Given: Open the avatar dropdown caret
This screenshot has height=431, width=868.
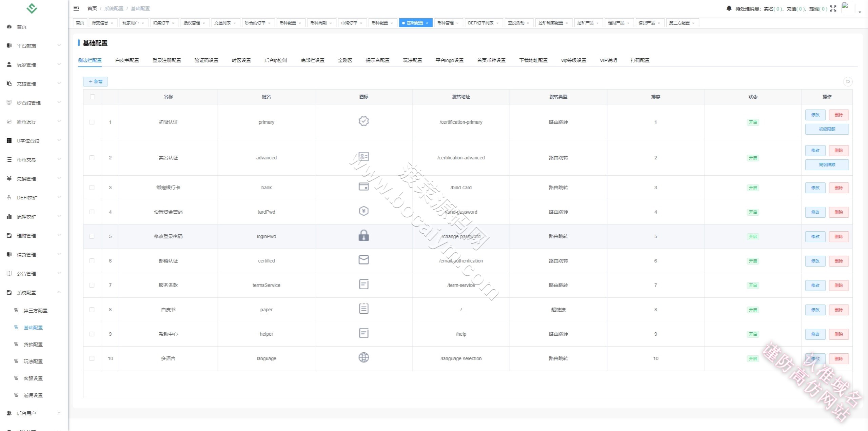Looking at the screenshot, I should [x=860, y=12].
